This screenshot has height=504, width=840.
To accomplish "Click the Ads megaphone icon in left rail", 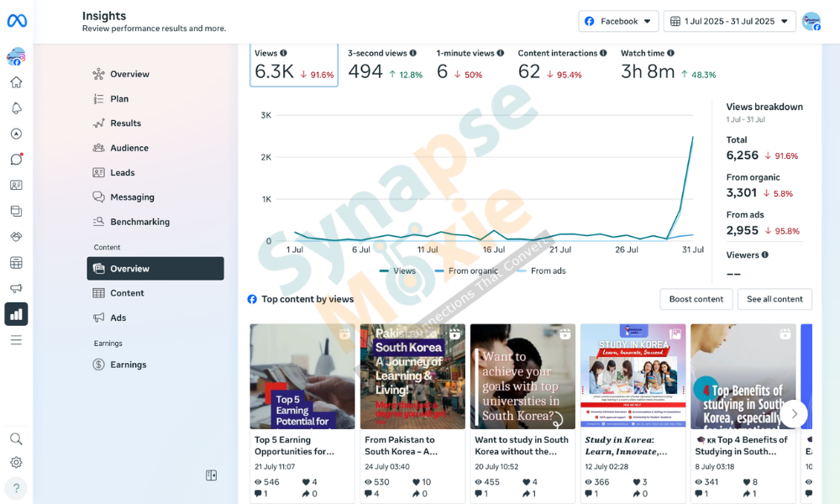I will point(16,288).
